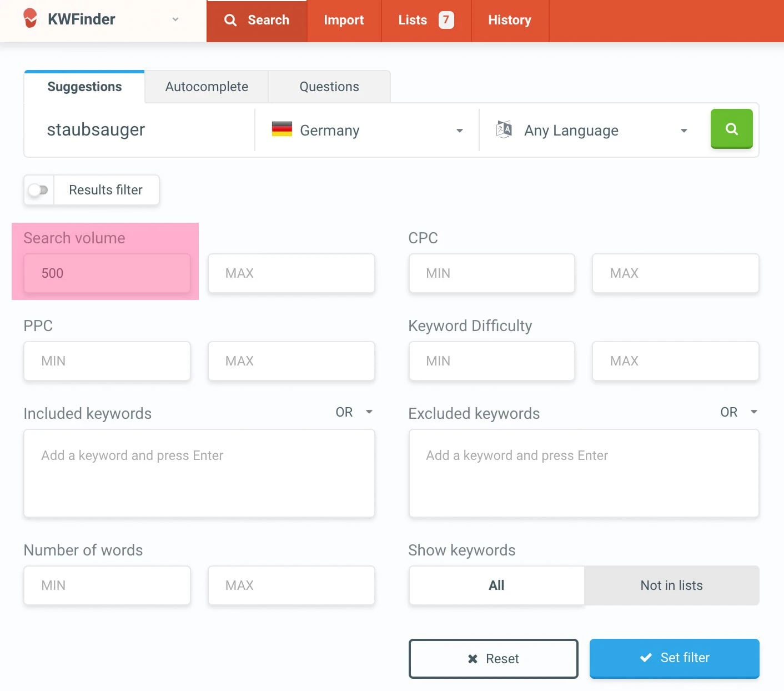Expand the Any Language dropdown

coord(684,131)
